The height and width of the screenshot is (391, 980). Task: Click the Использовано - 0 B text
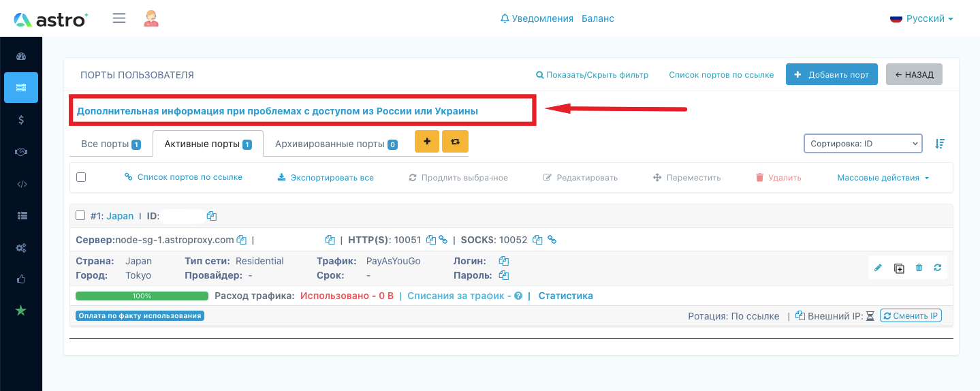(347, 296)
